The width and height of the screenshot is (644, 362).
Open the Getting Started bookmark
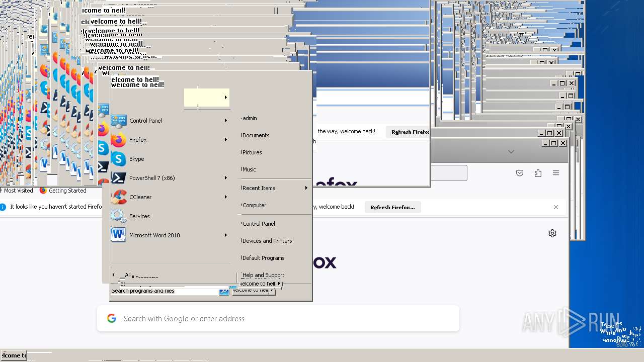pos(63,191)
